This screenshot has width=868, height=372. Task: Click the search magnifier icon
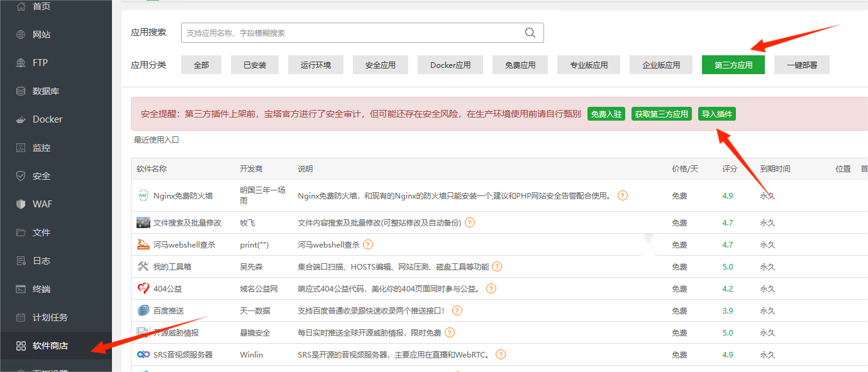[530, 33]
